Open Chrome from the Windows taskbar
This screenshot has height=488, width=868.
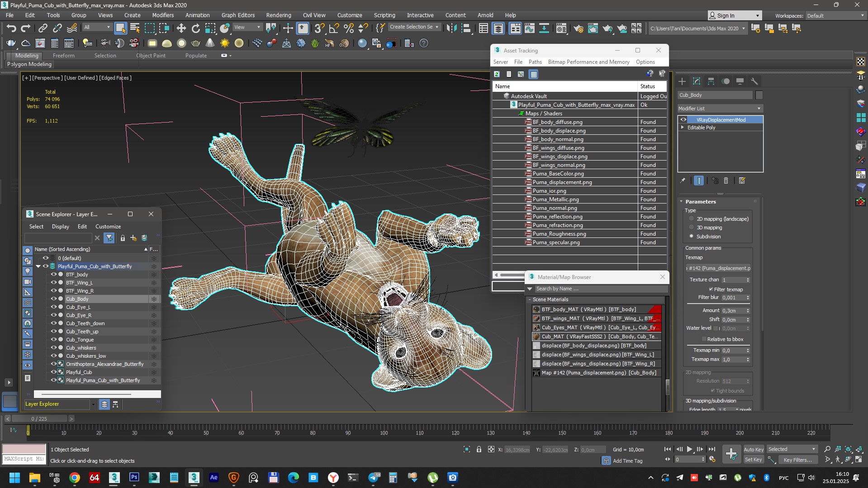pos(75,478)
